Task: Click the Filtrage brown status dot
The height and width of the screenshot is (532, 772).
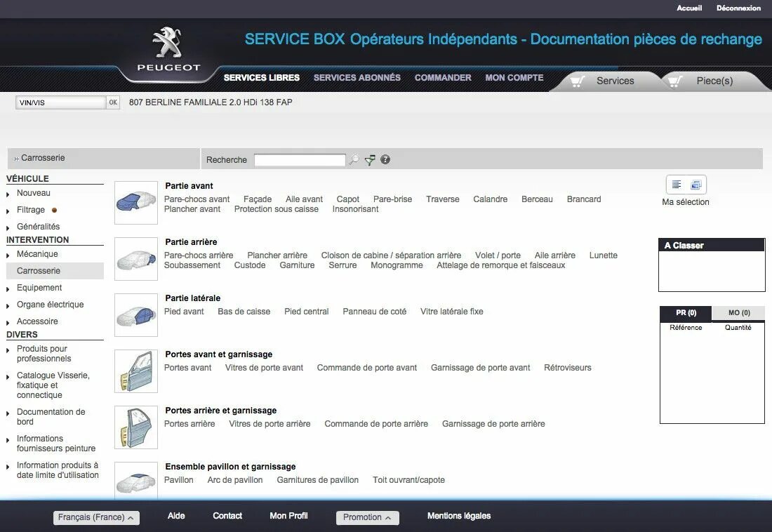Action: coord(54,211)
